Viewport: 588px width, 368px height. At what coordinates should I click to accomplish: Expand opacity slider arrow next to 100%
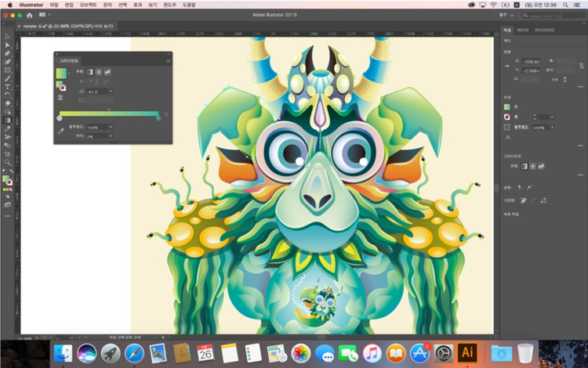point(552,128)
